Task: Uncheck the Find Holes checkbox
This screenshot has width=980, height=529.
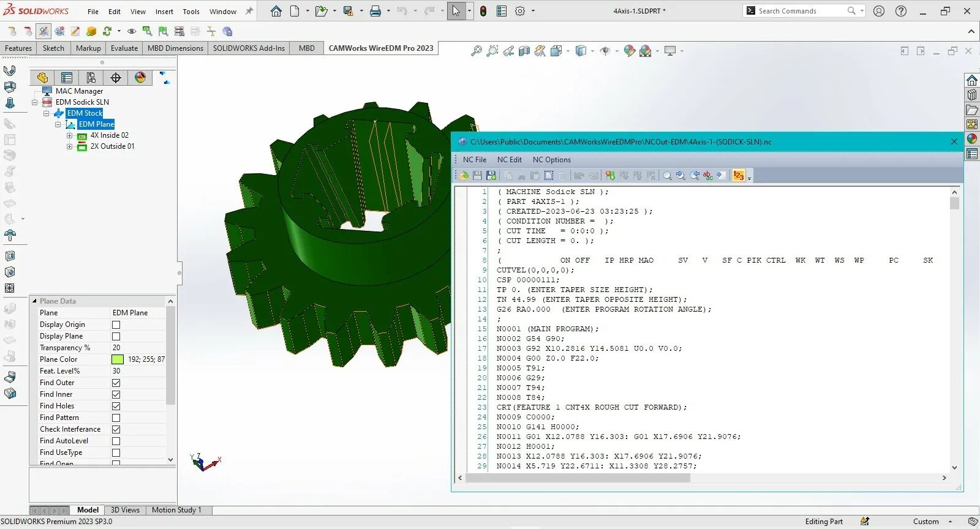Action: pyautogui.click(x=116, y=407)
